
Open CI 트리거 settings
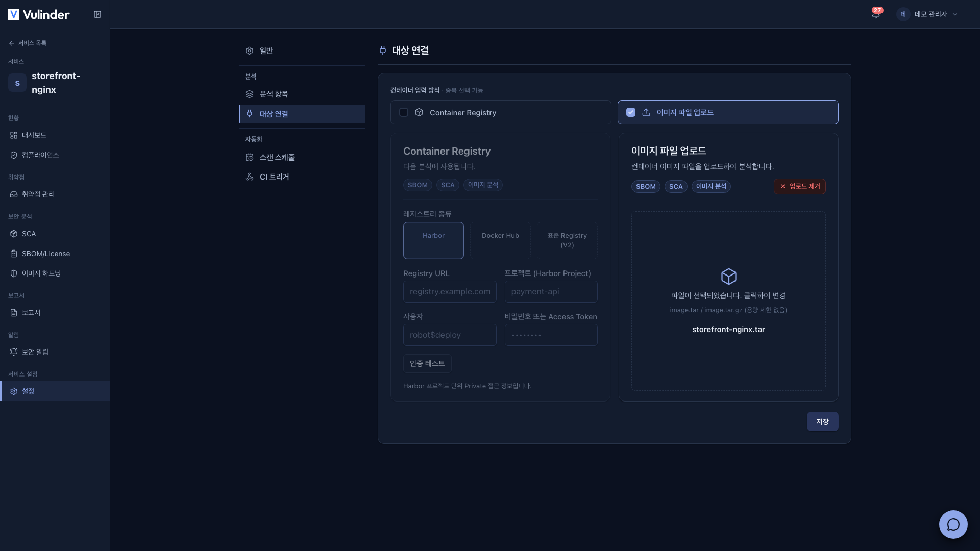tap(302, 177)
